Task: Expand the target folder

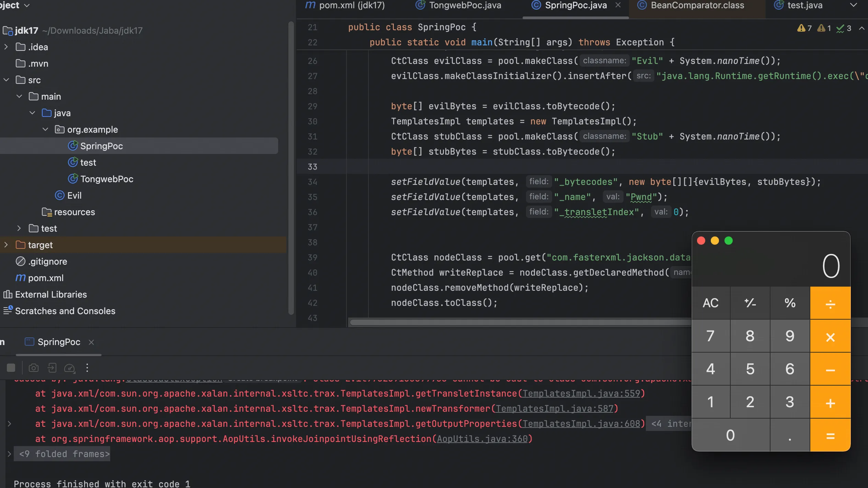Action: point(6,245)
